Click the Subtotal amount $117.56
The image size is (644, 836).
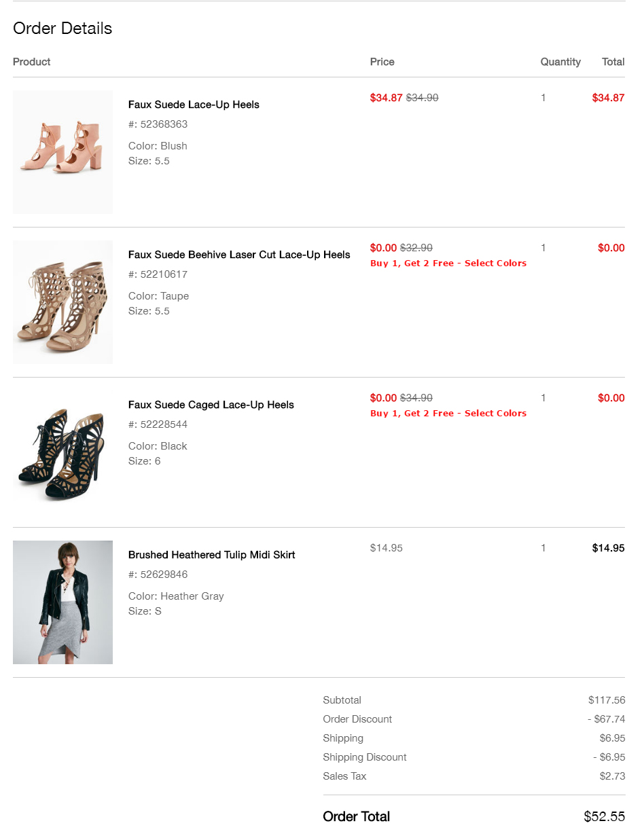point(607,700)
